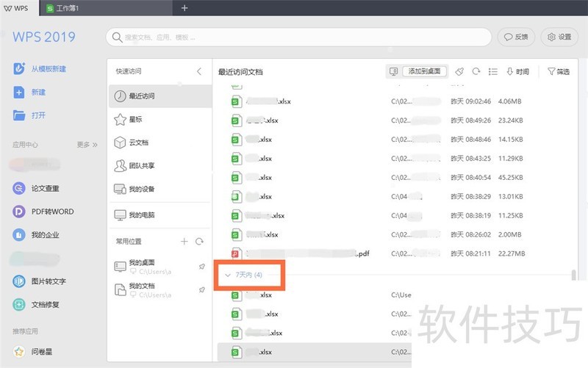Open the 问卷星 recommended app
This screenshot has width=588, height=368.
point(19,352)
